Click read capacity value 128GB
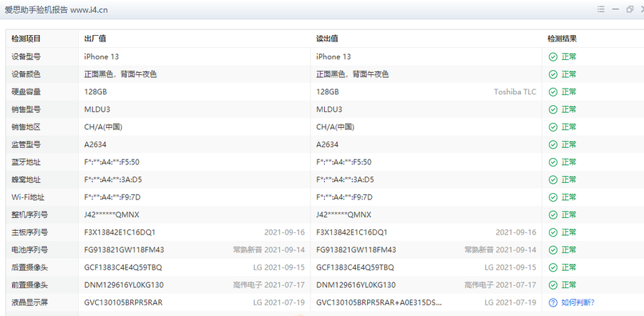 pos(327,92)
